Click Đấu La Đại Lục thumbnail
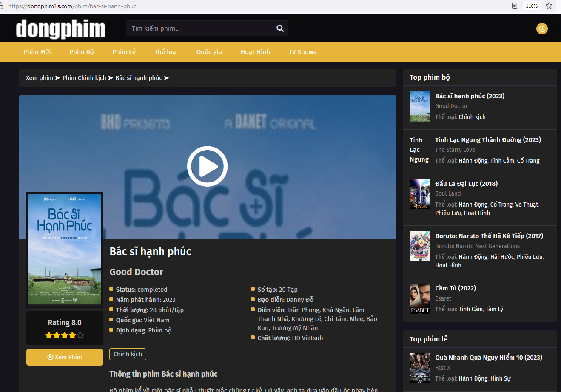 coord(420,194)
